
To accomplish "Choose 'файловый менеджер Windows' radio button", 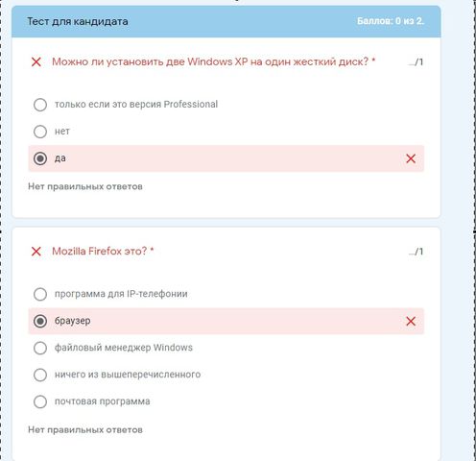I will (40, 348).
